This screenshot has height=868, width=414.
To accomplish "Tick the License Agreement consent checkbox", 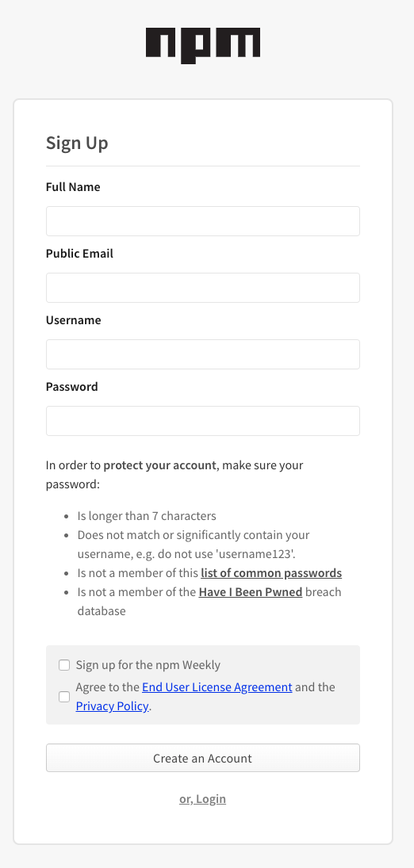I will tap(64, 697).
